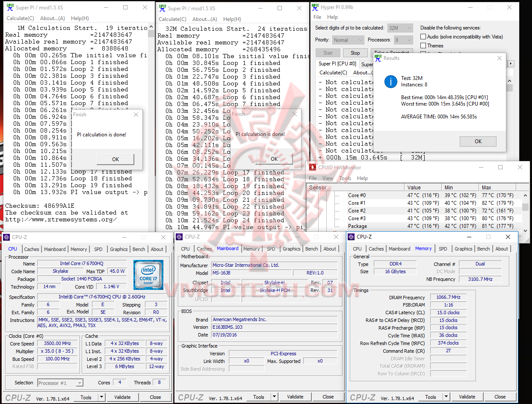Click Validate in the Memory CPU-Z window
This screenshot has height=404, width=532.
point(467,397)
